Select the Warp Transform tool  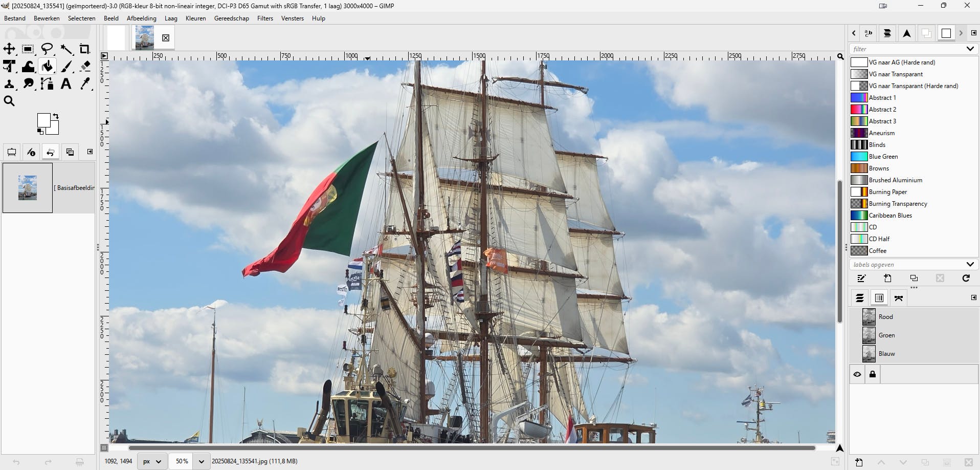point(28,67)
